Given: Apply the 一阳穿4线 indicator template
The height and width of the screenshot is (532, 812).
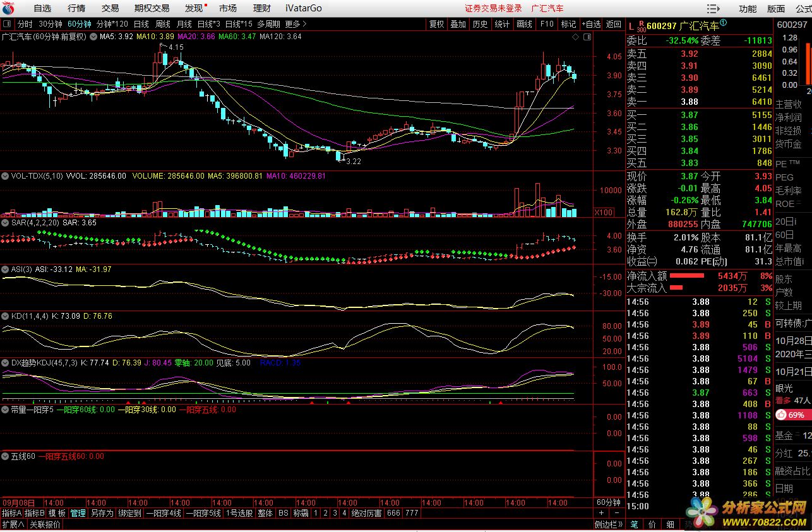Looking at the screenshot, I should pyautogui.click(x=164, y=513).
